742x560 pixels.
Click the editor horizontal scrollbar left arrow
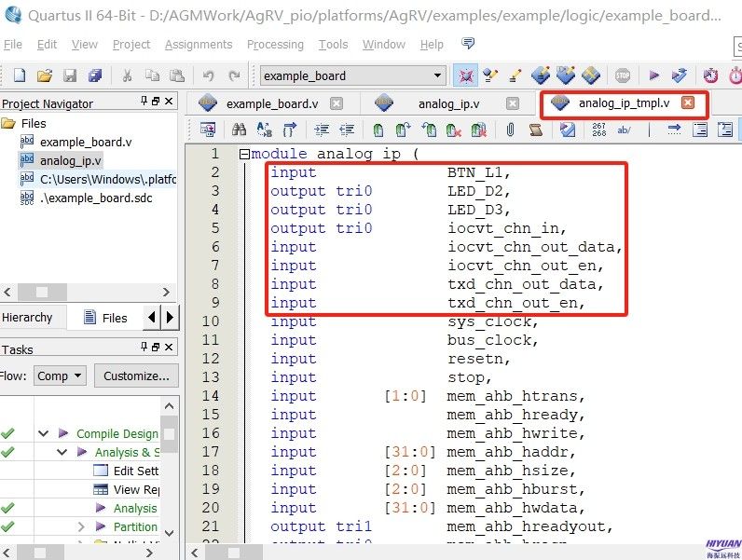coord(195,553)
